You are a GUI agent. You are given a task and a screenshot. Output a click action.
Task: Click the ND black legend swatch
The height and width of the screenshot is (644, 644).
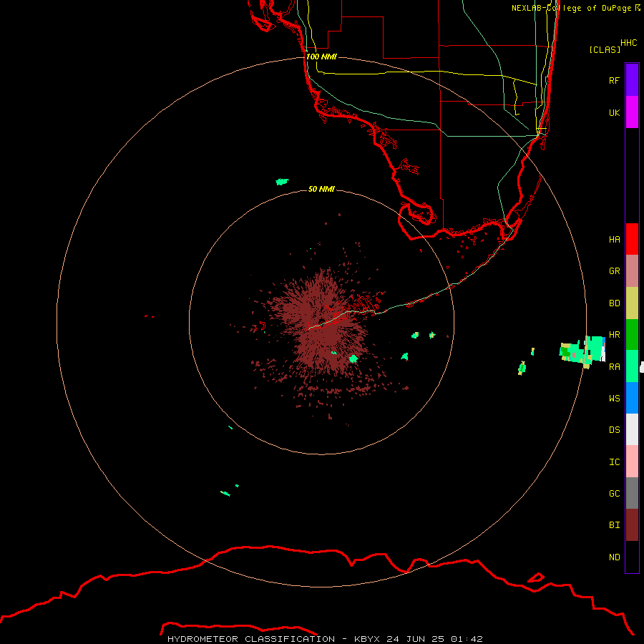click(632, 557)
